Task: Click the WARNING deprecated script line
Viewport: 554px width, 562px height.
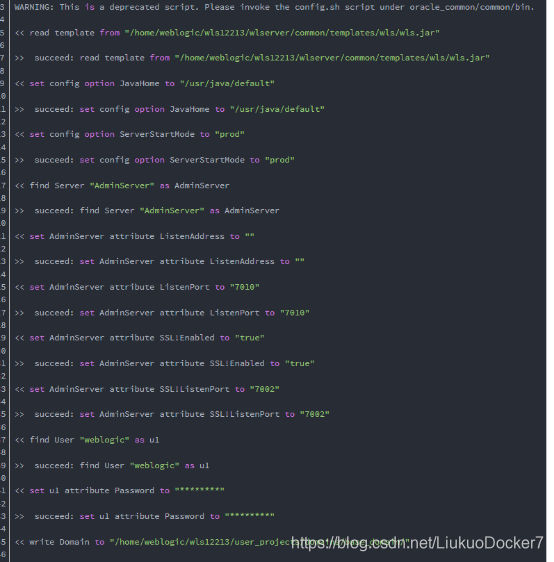Action: (x=274, y=7)
